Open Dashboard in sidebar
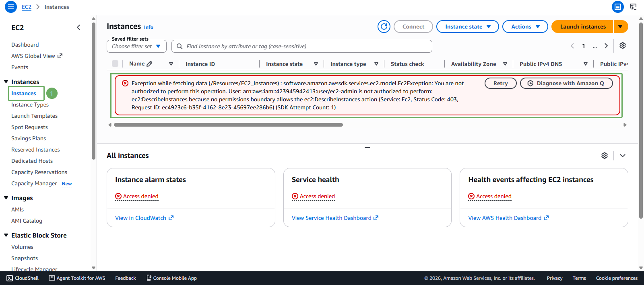Image resolution: width=644 pixels, height=285 pixels. tap(25, 45)
